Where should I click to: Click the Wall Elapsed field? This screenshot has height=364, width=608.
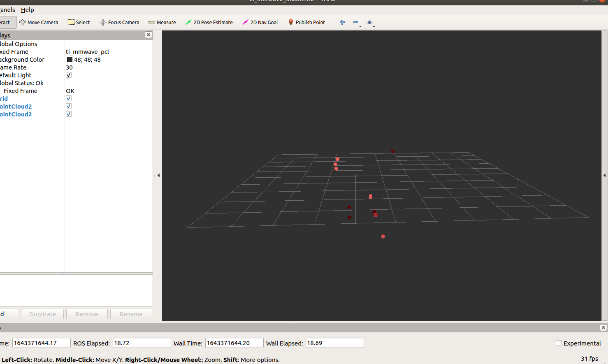[x=334, y=343]
